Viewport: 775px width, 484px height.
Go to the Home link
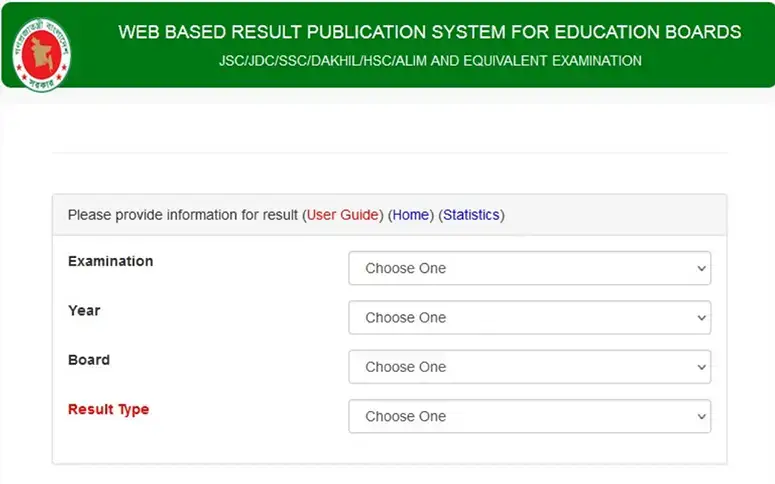411,215
